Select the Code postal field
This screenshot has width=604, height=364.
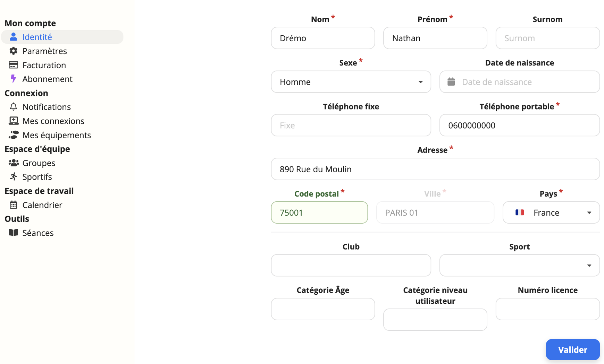click(319, 213)
